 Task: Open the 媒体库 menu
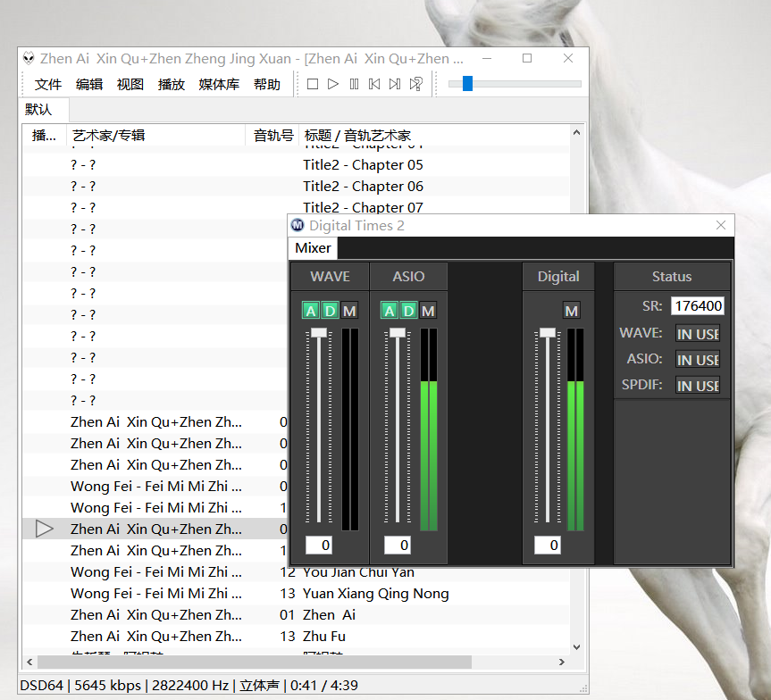219,85
